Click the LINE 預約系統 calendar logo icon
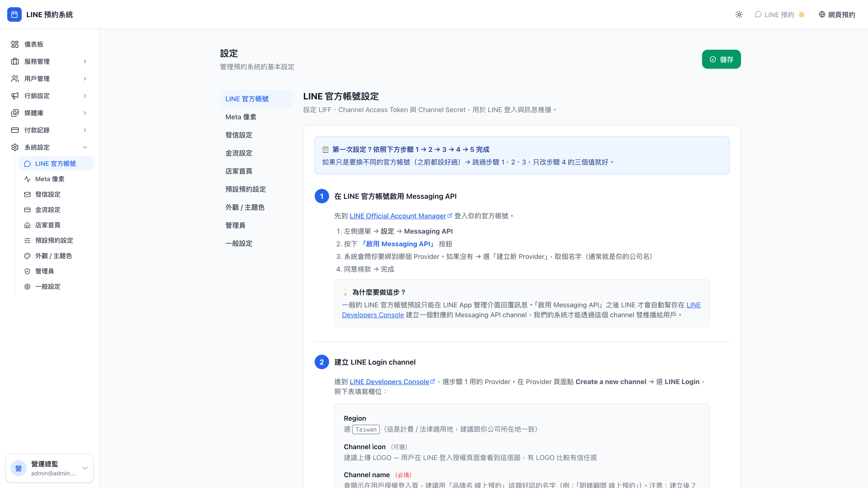This screenshot has width=868, height=488. click(14, 14)
